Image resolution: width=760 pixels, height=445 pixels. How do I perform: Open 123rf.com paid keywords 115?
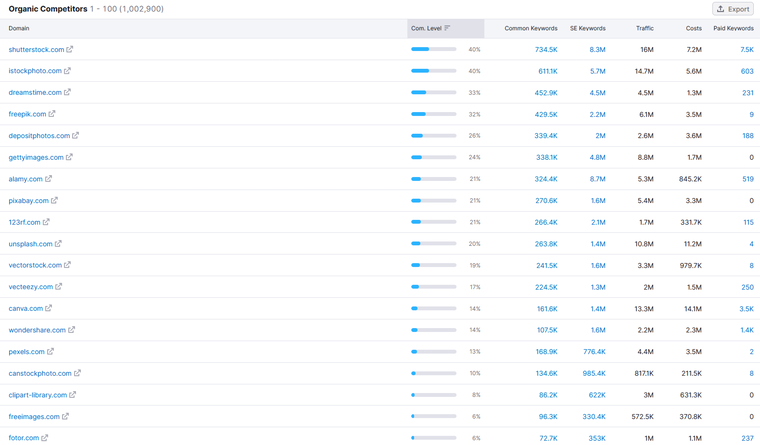point(748,222)
